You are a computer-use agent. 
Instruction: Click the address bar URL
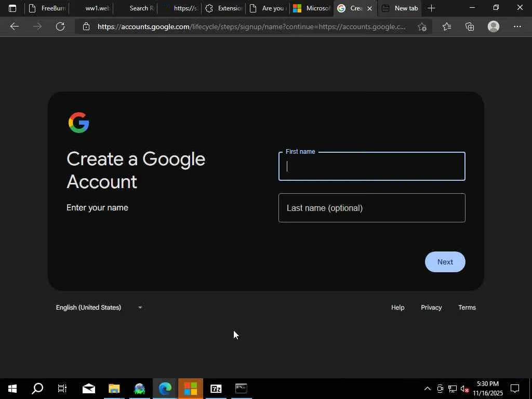click(251, 26)
